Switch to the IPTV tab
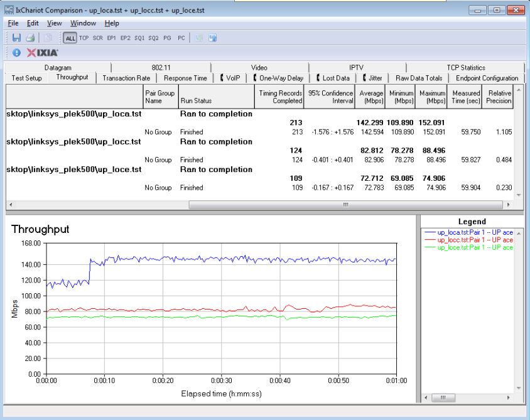Image resolution: width=530 pixels, height=420 pixels. click(357, 68)
